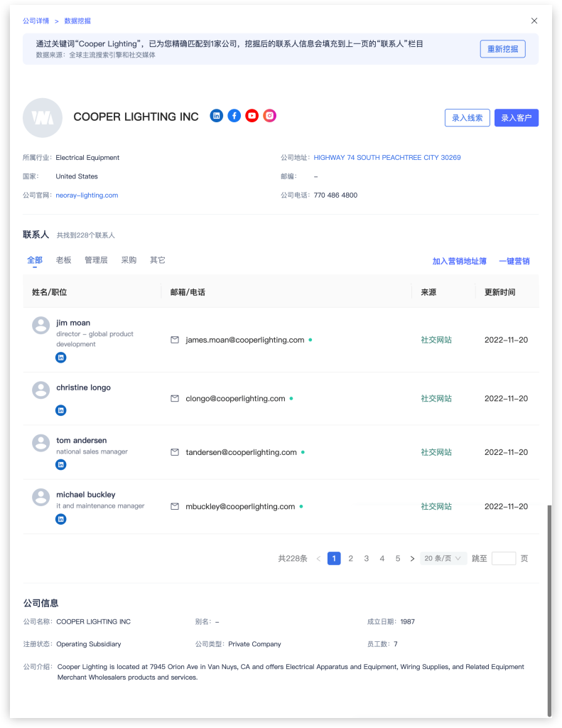562x728 pixels.
Task: Click email tandersen@cooperlighting.com
Action: tap(242, 452)
